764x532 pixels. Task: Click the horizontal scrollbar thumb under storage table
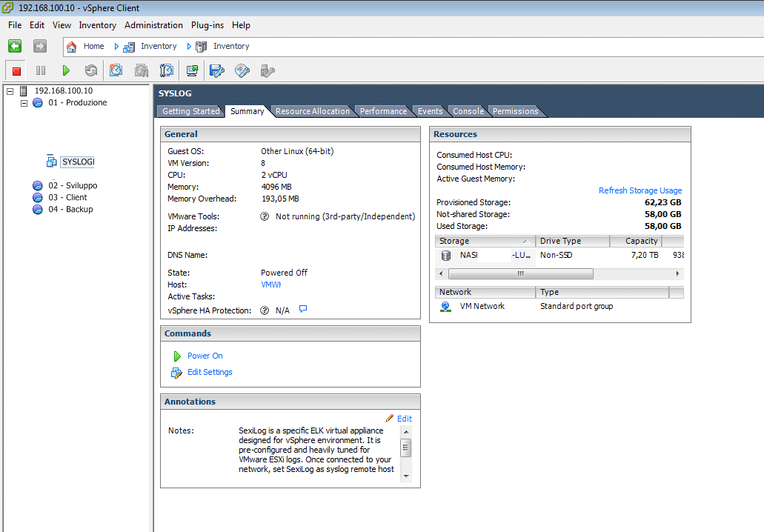click(520, 274)
